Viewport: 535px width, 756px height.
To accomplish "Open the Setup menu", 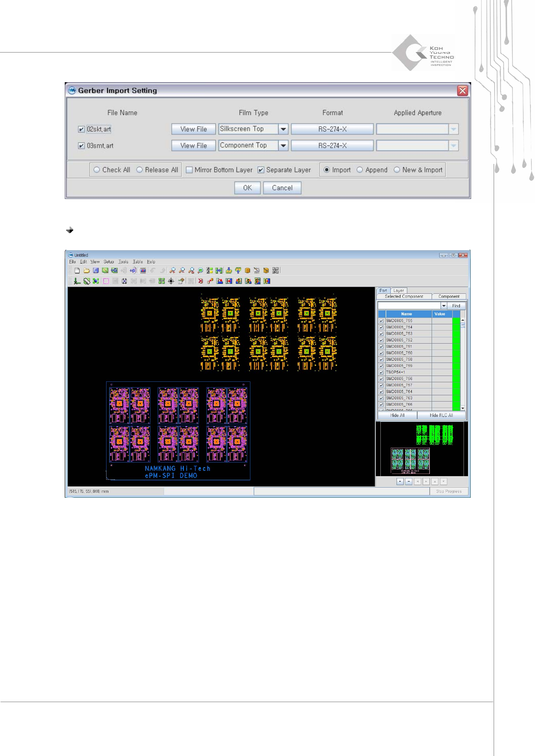I will pyautogui.click(x=109, y=261).
